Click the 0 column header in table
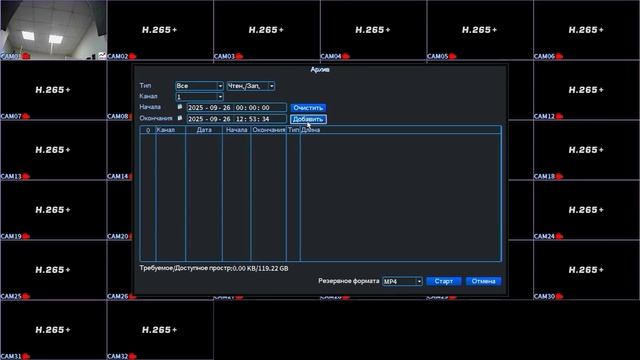 click(148, 130)
